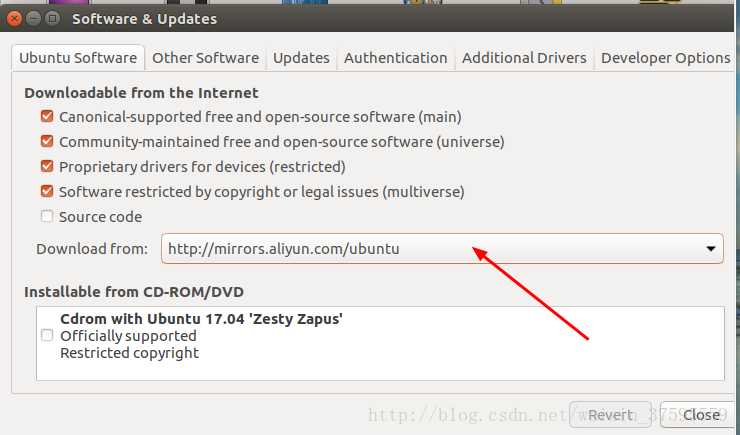
Task: Tick the Cdrom with Ubuntu 17.04 checkbox
Action: click(47, 336)
